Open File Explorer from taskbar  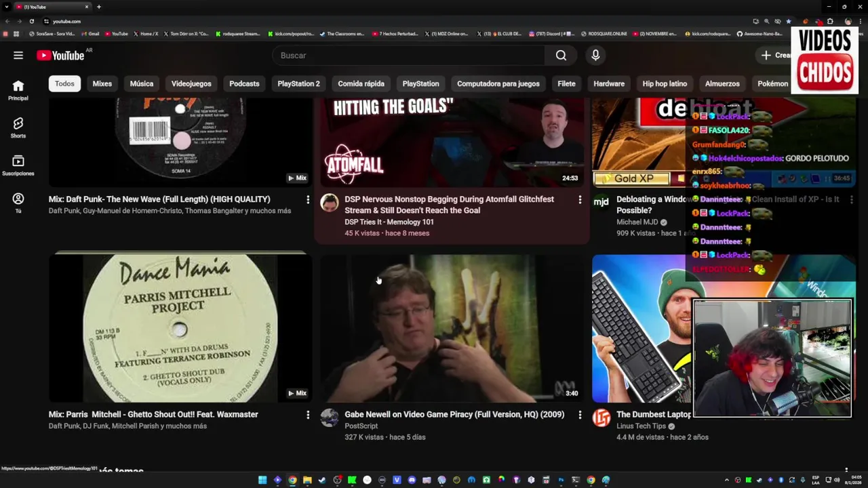pos(307,480)
